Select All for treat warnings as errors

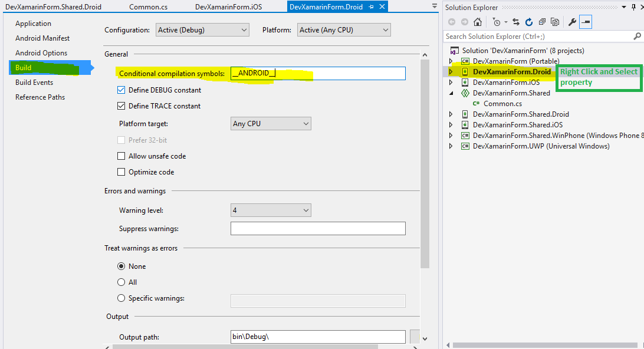click(121, 282)
